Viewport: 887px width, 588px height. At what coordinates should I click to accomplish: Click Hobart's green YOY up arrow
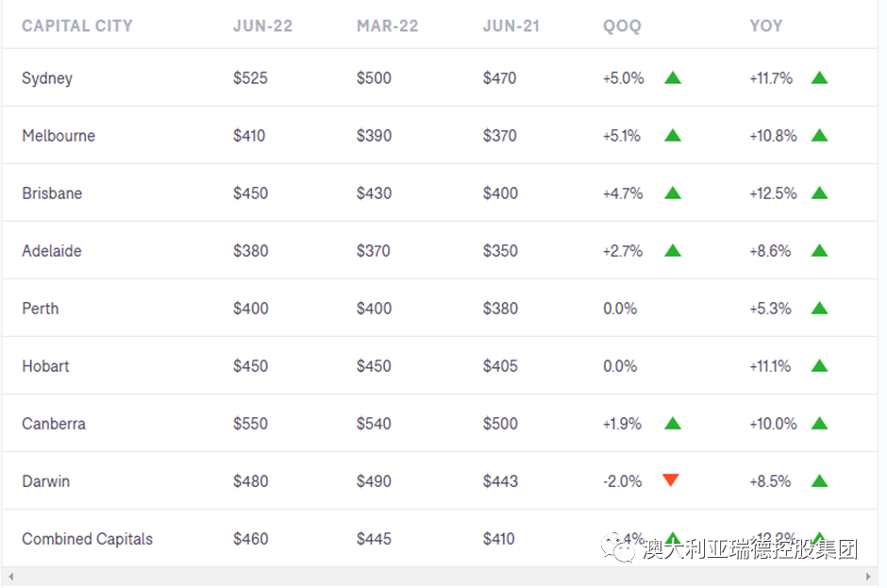coord(819,366)
